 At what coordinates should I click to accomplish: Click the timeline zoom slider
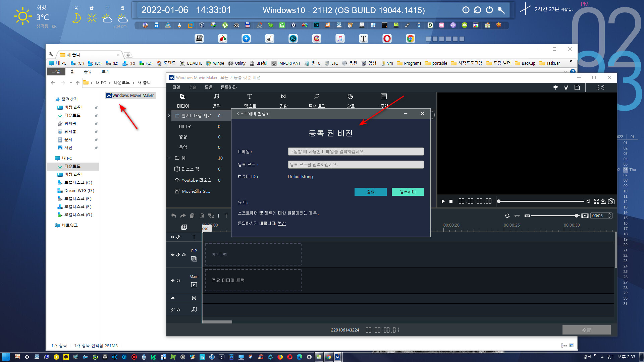555,216
